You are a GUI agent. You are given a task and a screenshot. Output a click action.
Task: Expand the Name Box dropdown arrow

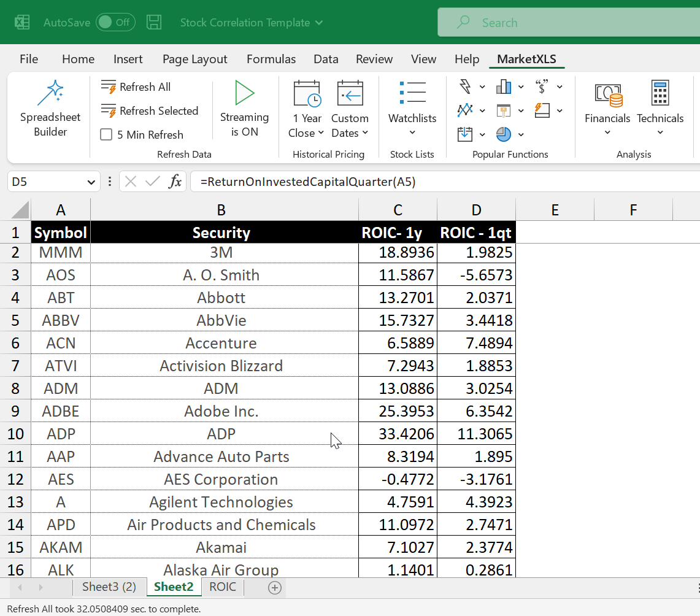point(91,182)
